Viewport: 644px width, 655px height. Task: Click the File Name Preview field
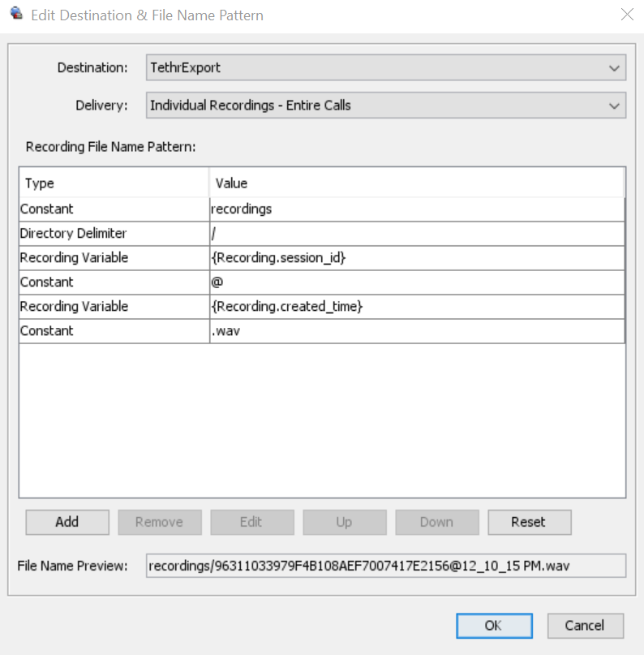pos(385,565)
